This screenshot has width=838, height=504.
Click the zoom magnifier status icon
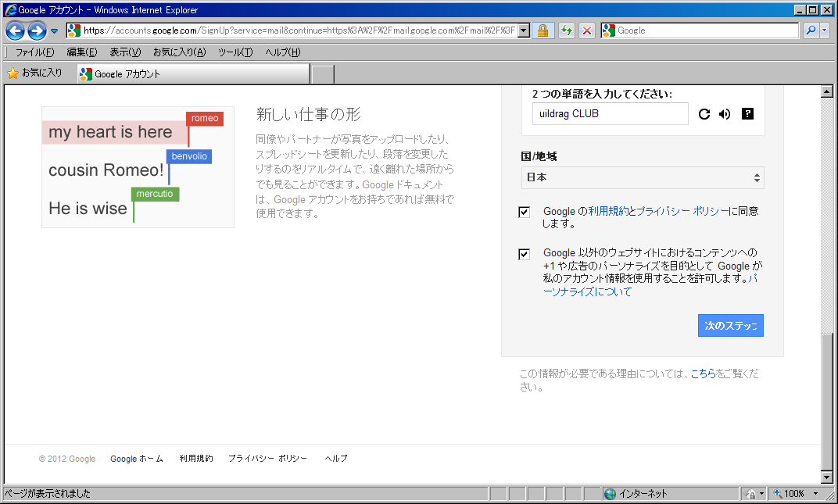pyautogui.click(x=778, y=494)
